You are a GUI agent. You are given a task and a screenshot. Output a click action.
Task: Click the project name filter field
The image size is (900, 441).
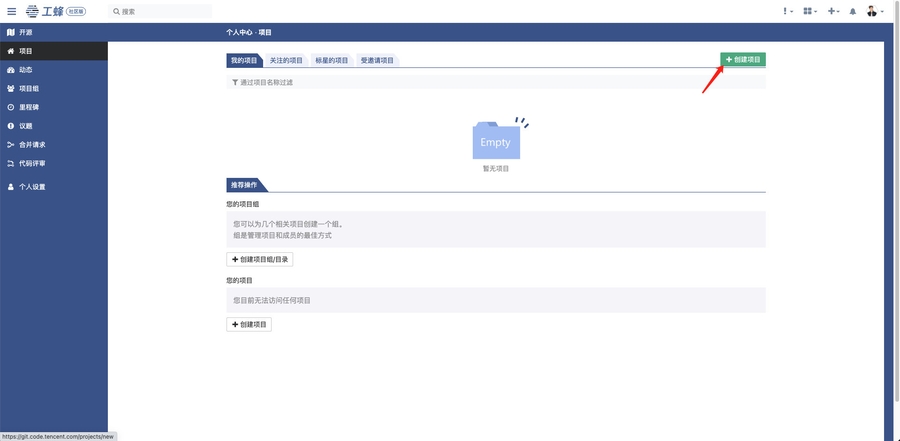click(496, 82)
